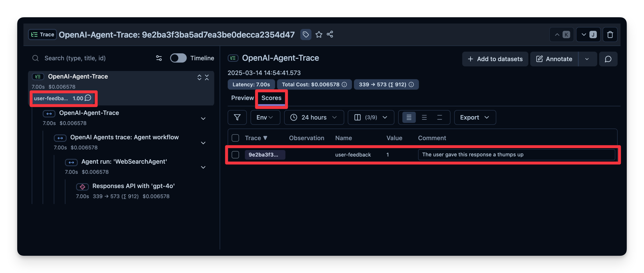Open the 24 hours time range selector
This screenshot has height=273, width=644.
click(314, 117)
